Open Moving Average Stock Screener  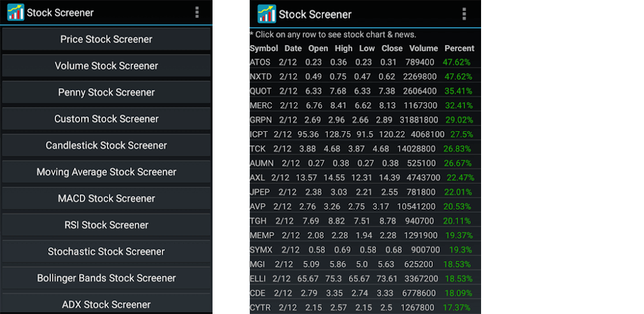tap(106, 172)
